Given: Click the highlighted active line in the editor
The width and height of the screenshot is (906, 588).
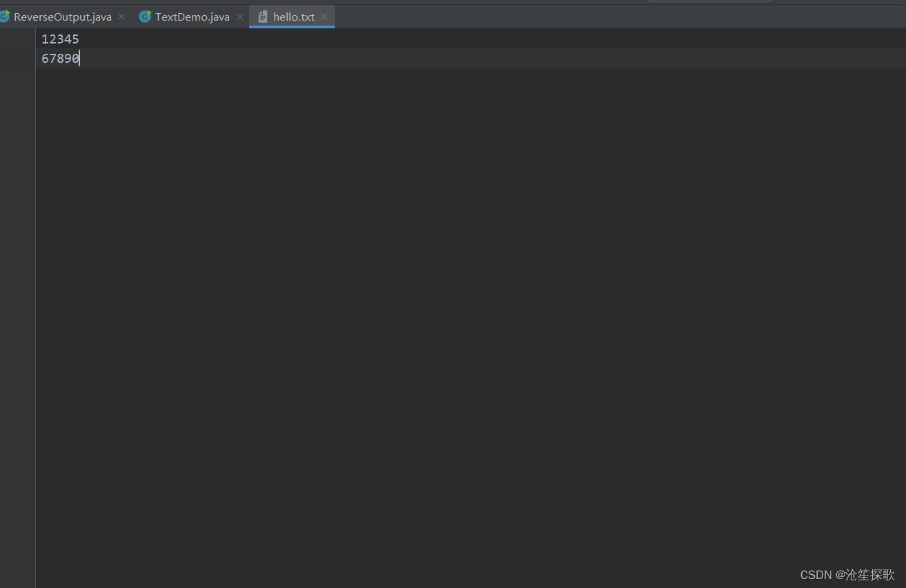Looking at the screenshot, I should pyautogui.click(x=276, y=58).
